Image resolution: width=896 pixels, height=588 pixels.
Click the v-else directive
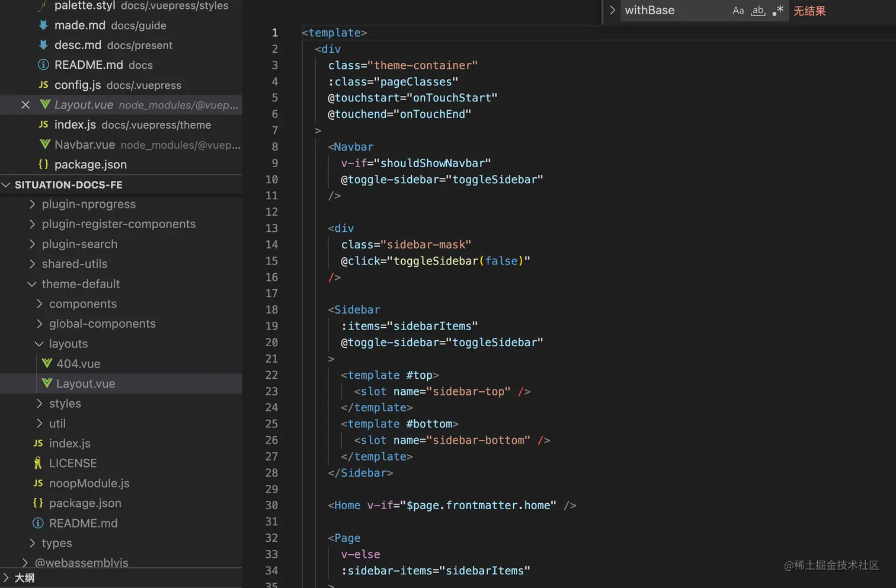coord(361,554)
